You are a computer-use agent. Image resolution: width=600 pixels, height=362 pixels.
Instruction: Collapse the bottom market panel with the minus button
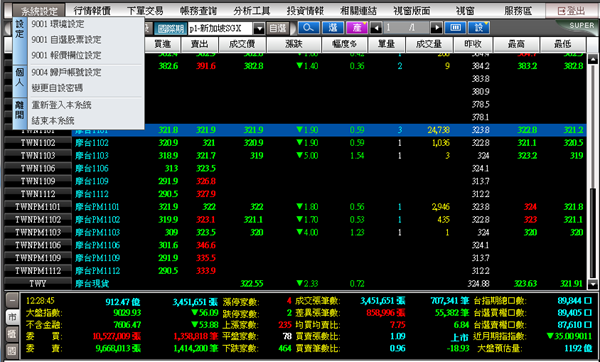(12, 300)
